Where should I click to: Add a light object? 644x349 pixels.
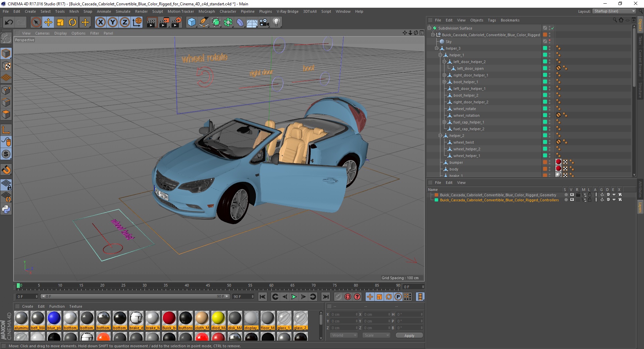click(x=276, y=22)
